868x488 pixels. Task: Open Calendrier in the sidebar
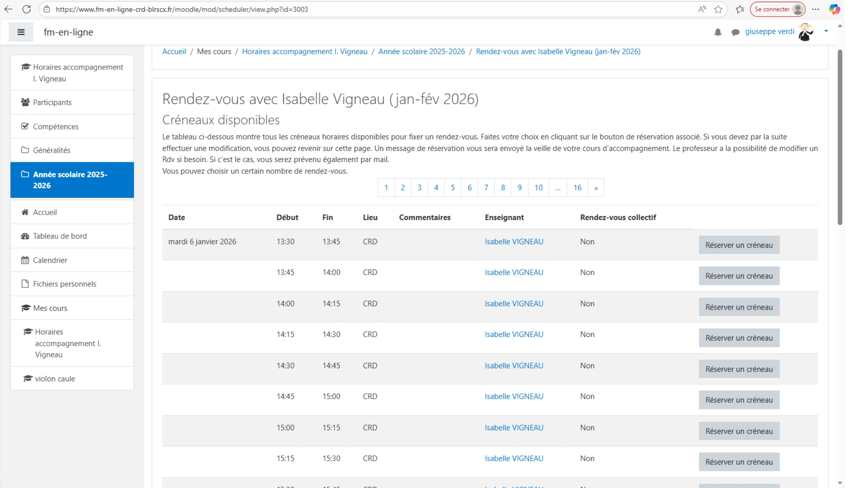point(50,260)
